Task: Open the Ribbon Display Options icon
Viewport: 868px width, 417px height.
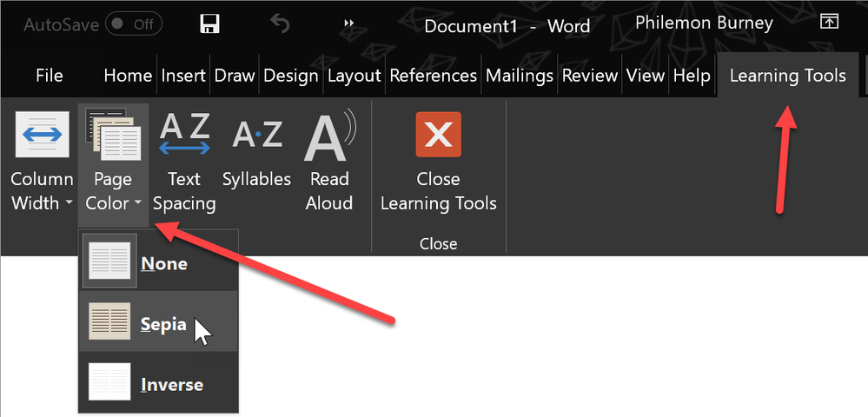Action: 829,22
